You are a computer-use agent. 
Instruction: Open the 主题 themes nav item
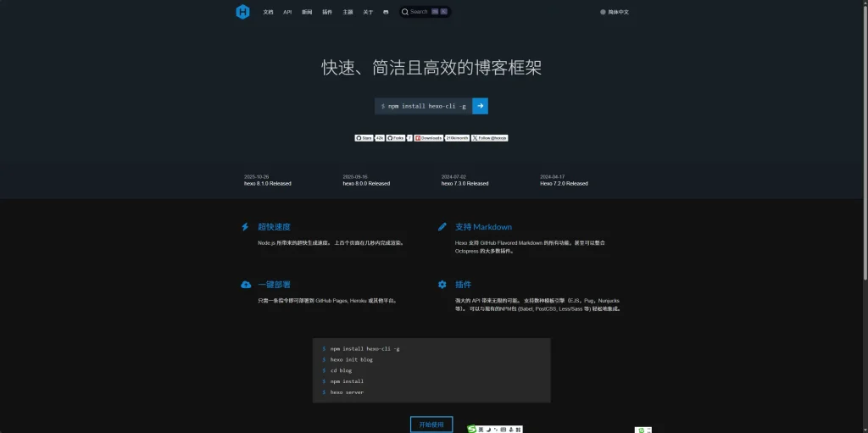pos(348,12)
